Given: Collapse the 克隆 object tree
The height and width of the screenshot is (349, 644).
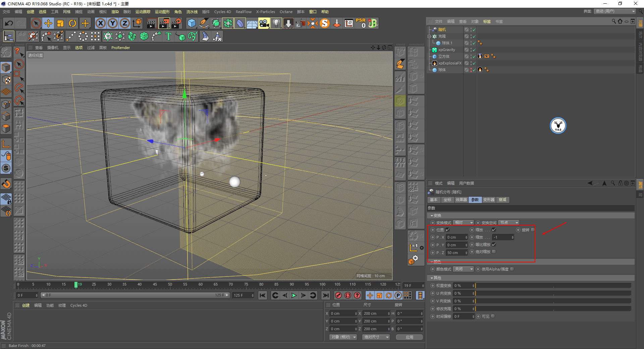Looking at the screenshot, I should click(x=429, y=36).
